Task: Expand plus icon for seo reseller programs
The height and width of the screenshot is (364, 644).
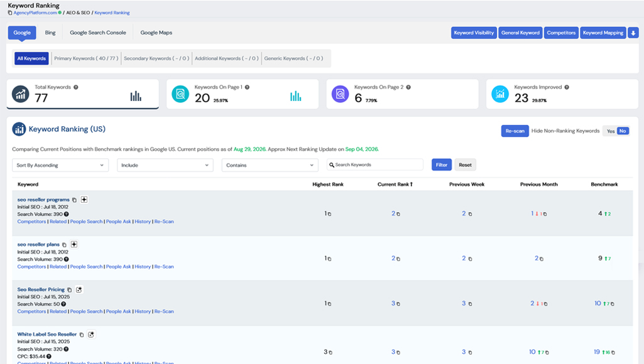Action: (x=84, y=200)
